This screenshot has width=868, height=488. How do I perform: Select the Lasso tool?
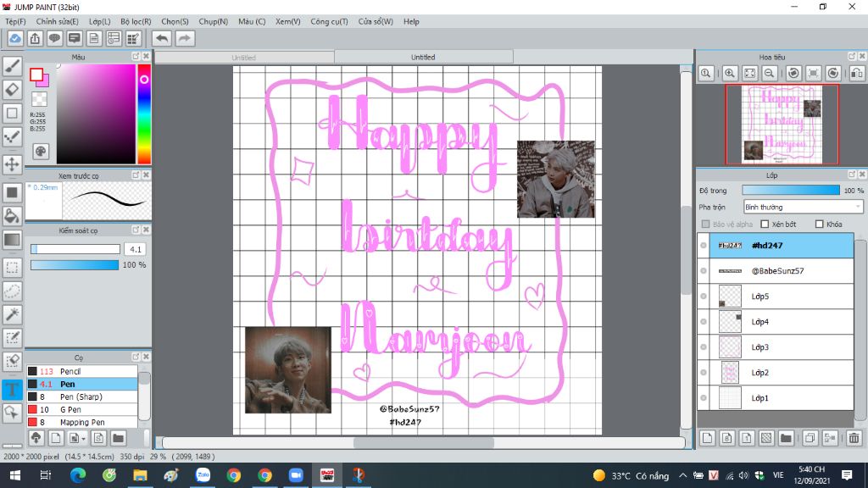click(12, 291)
